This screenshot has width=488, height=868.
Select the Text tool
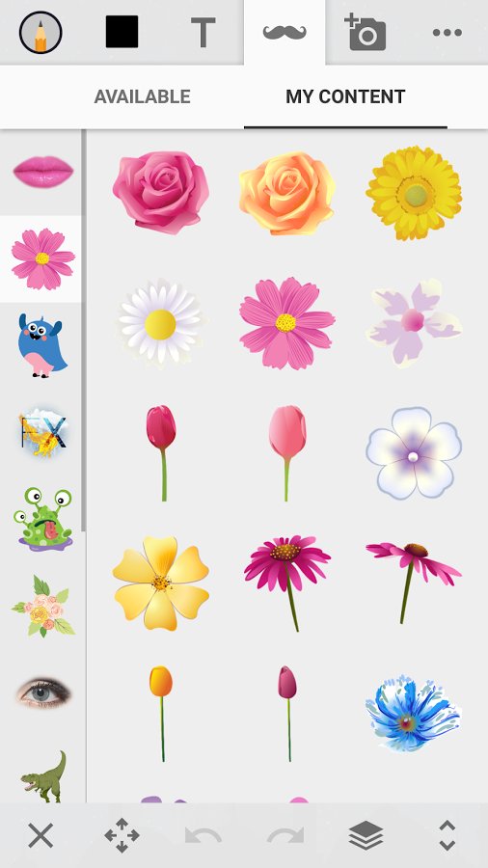point(203,33)
